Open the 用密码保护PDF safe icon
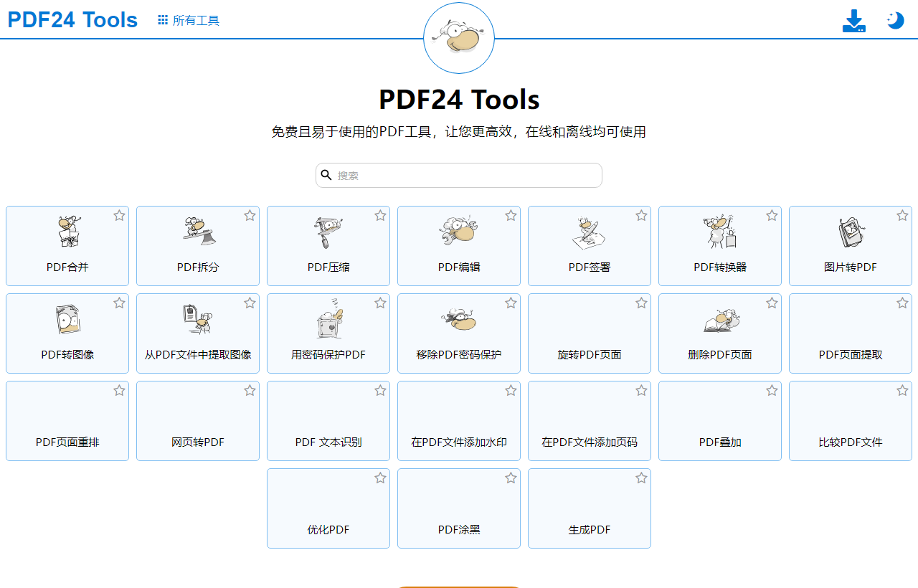 coord(330,319)
